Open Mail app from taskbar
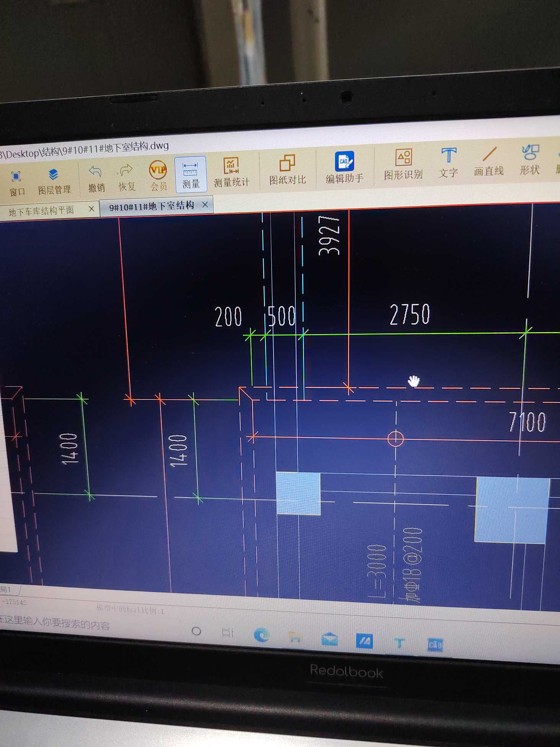The height and width of the screenshot is (747, 560). 329,639
